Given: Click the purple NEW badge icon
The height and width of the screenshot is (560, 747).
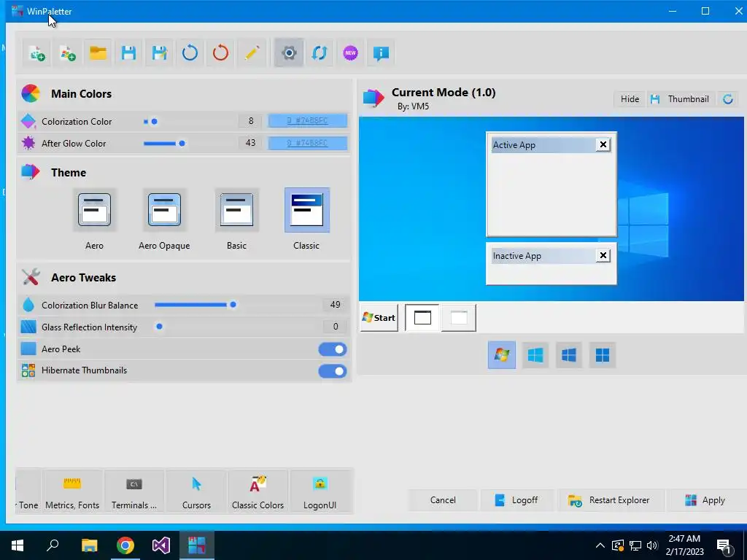Looking at the screenshot, I should pyautogui.click(x=350, y=52).
